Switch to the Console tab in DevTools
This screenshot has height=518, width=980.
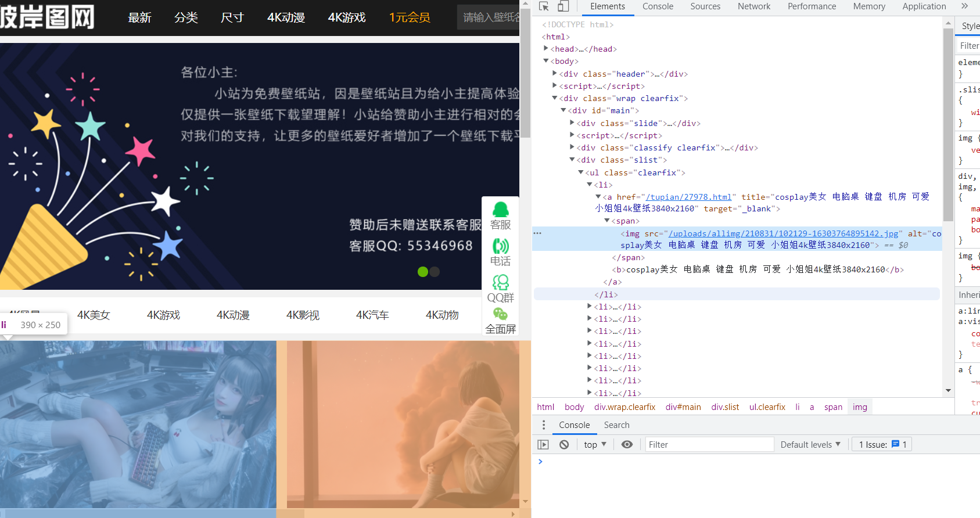658,6
